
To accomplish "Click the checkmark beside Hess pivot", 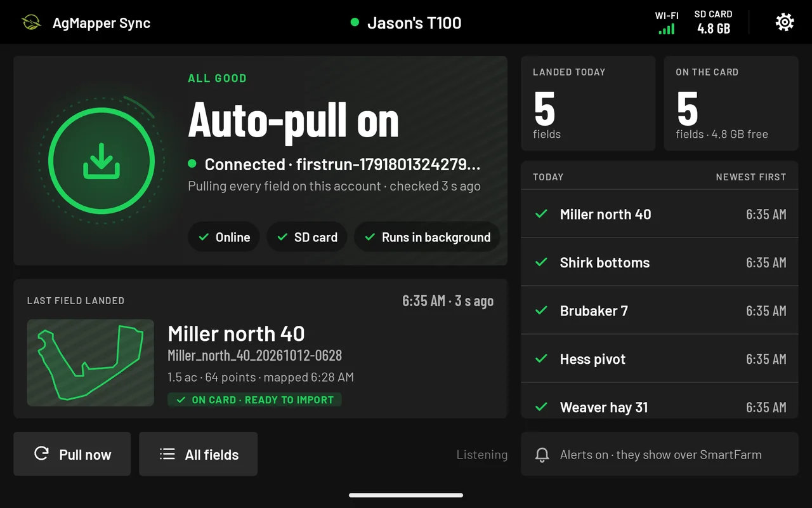I will pos(541,359).
